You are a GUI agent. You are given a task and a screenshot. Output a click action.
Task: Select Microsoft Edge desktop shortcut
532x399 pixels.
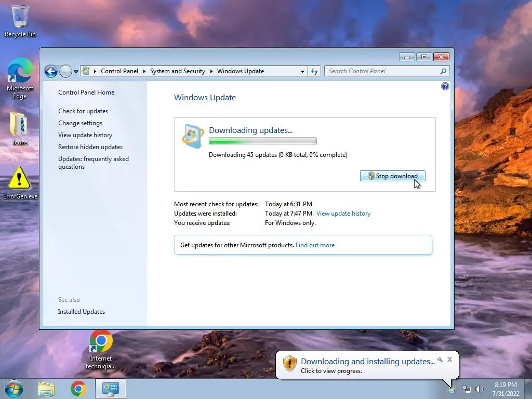coord(20,79)
